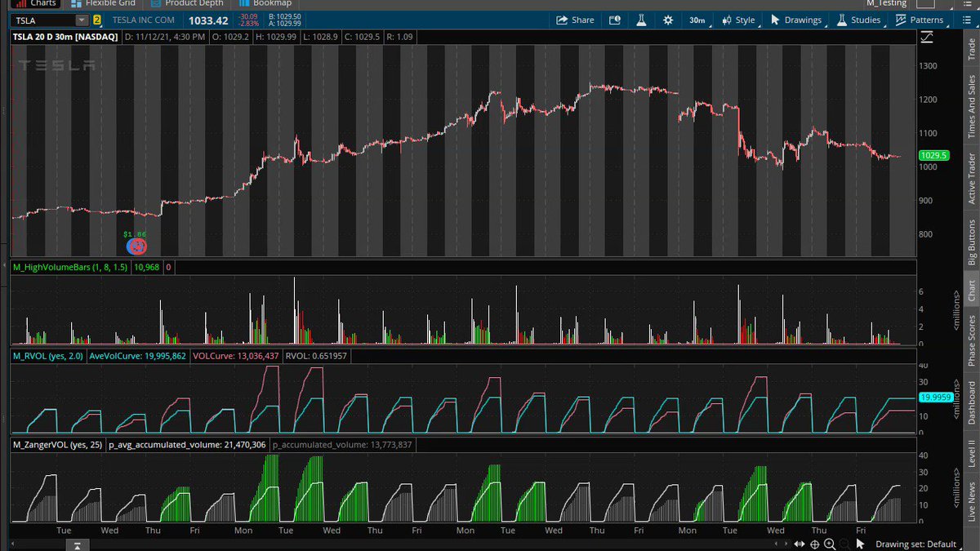The height and width of the screenshot is (551, 980).
Task: Click the TESLA INC COM company name
Action: (144, 20)
